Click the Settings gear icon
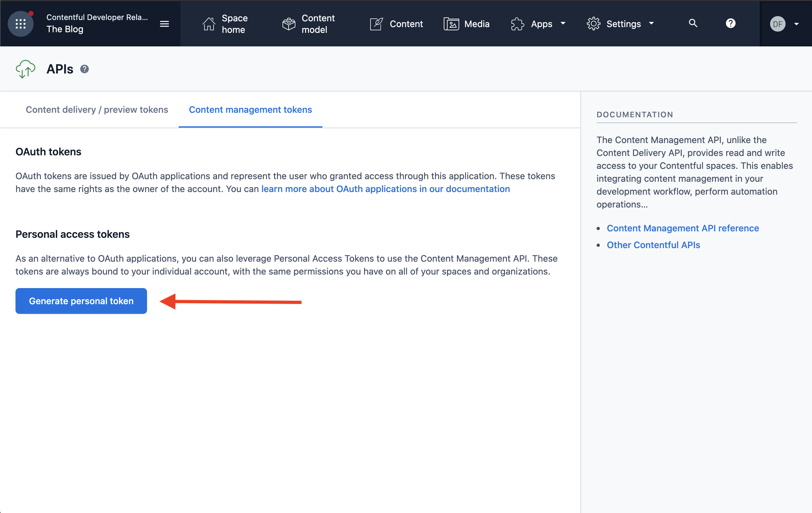Image resolution: width=812 pixels, height=513 pixels. click(x=593, y=24)
